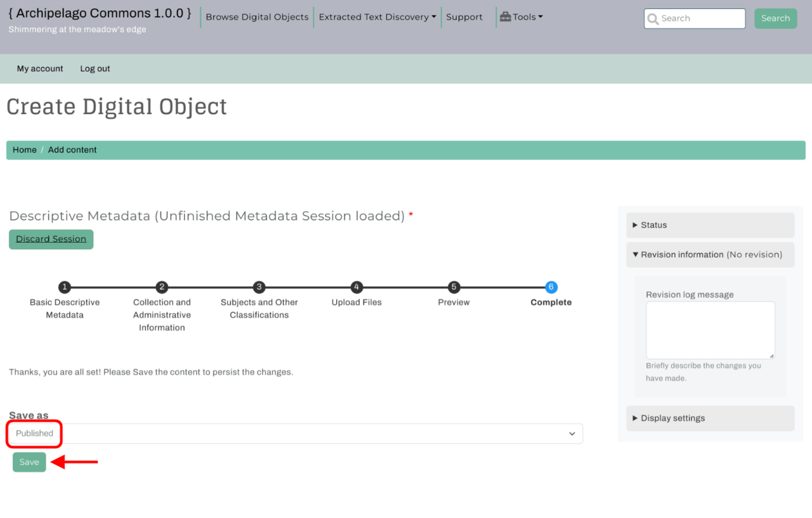The width and height of the screenshot is (812, 518).
Task: Click step 6 Complete circle
Action: coord(551,287)
